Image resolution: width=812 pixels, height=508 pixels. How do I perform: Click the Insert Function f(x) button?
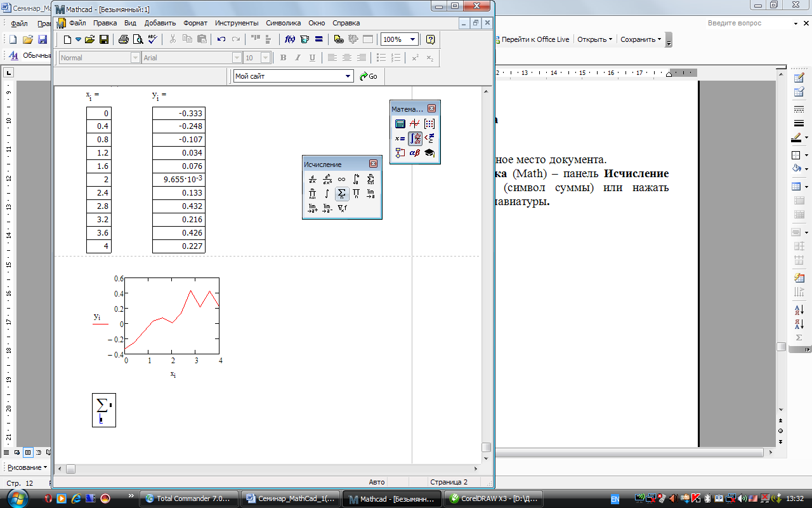click(x=290, y=39)
